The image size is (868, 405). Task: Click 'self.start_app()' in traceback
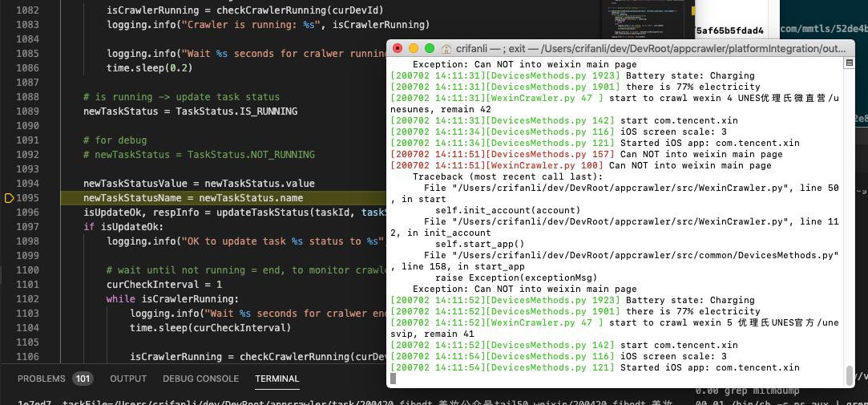[479, 244]
